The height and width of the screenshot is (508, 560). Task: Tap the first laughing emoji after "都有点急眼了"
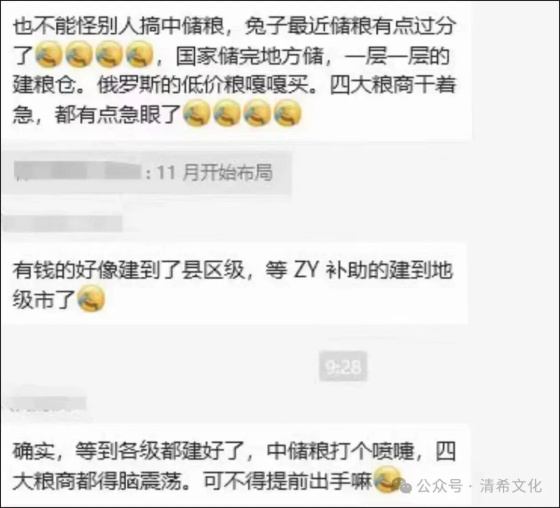pos(196,113)
